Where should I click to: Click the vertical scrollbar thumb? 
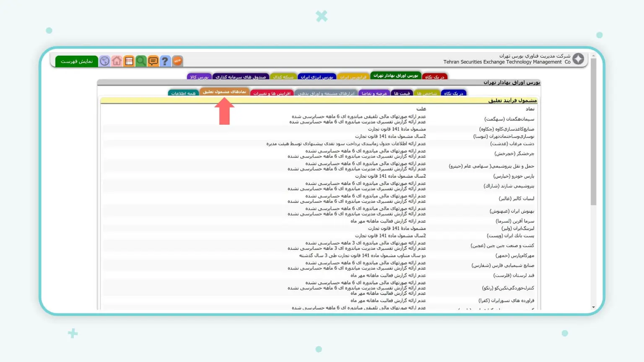593,132
